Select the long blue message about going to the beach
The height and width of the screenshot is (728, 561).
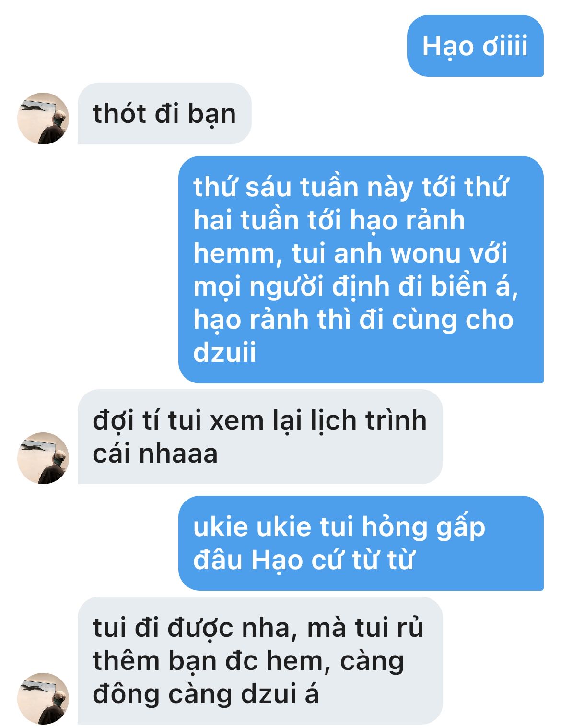[x=361, y=270]
